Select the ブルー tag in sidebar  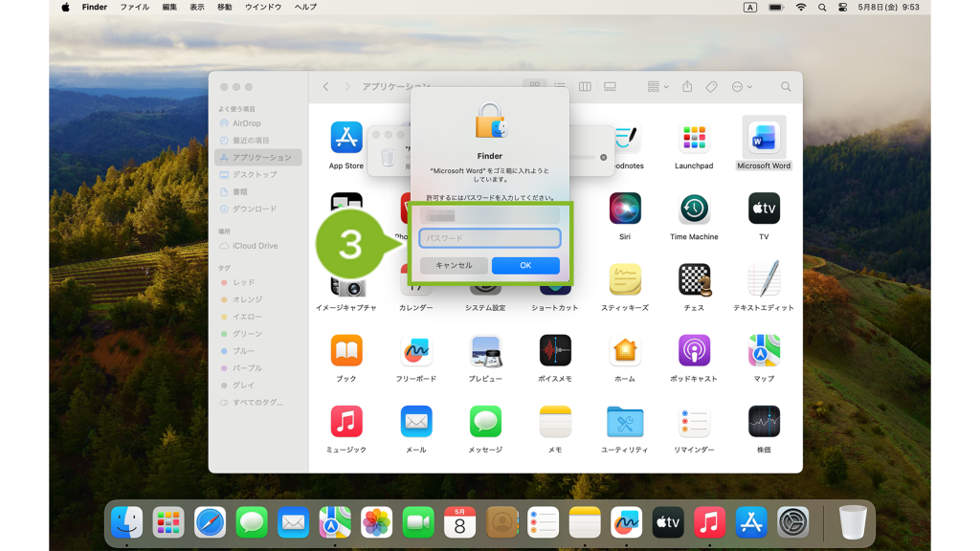click(257, 351)
